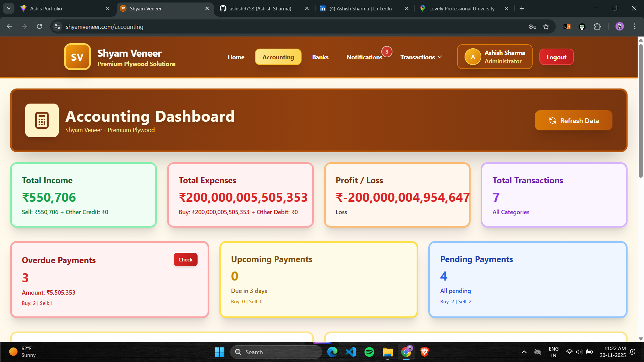The width and height of the screenshot is (644, 362).
Task: Bookmark this page with the star icon
Action: 546,26
